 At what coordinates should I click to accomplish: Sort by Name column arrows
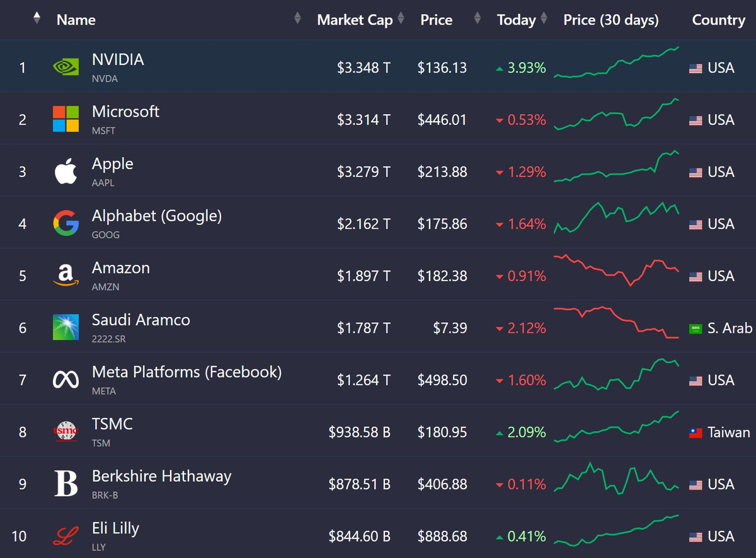coord(297,19)
